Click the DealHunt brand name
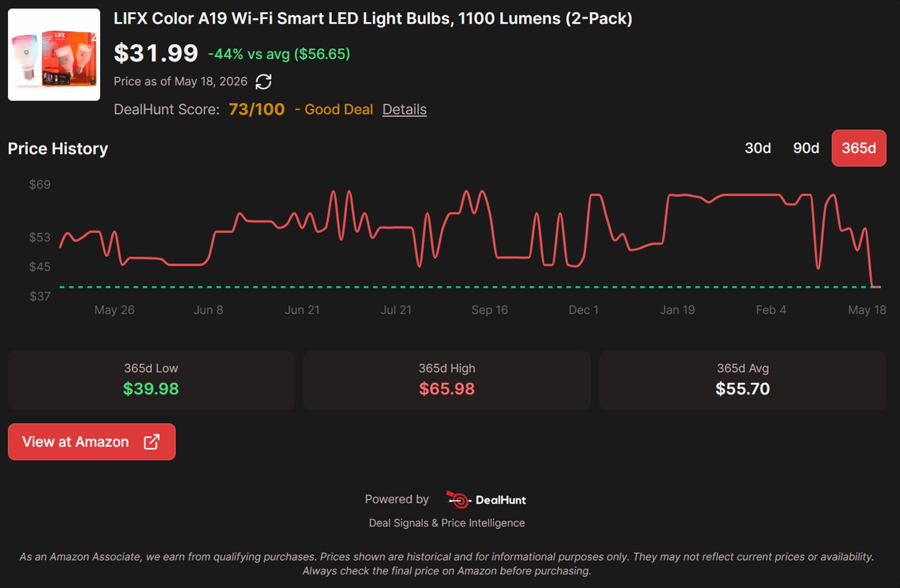900x588 pixels. (501, 500)
